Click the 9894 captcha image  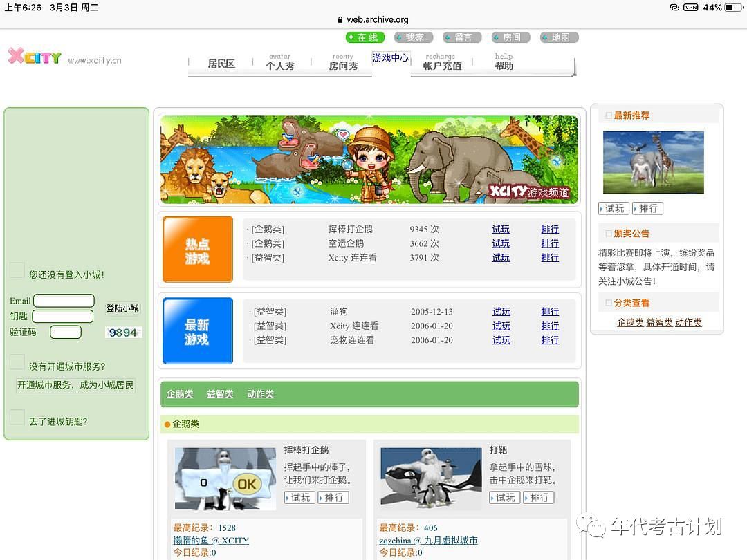pyautogui.click(x=123, y=333)
